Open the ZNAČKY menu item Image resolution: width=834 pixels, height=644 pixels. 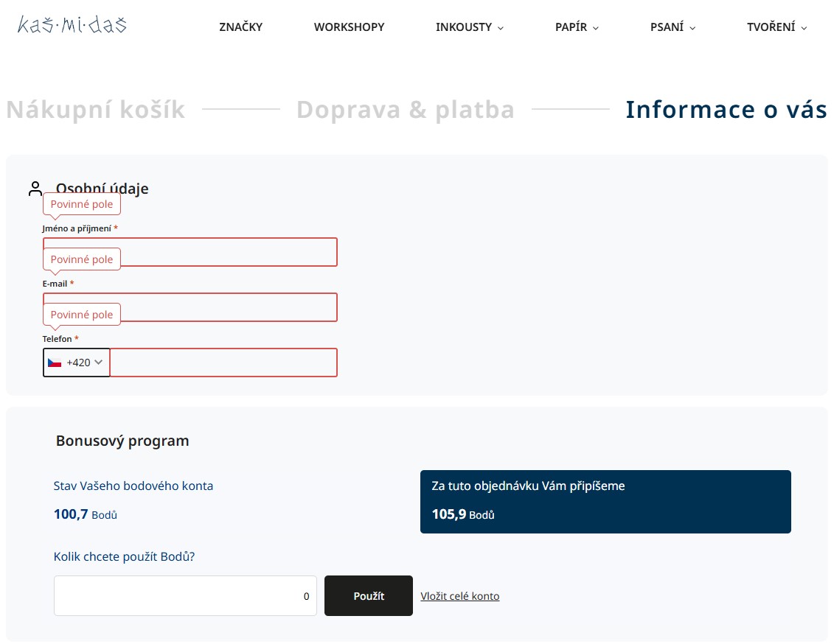[x=241, y=27]
